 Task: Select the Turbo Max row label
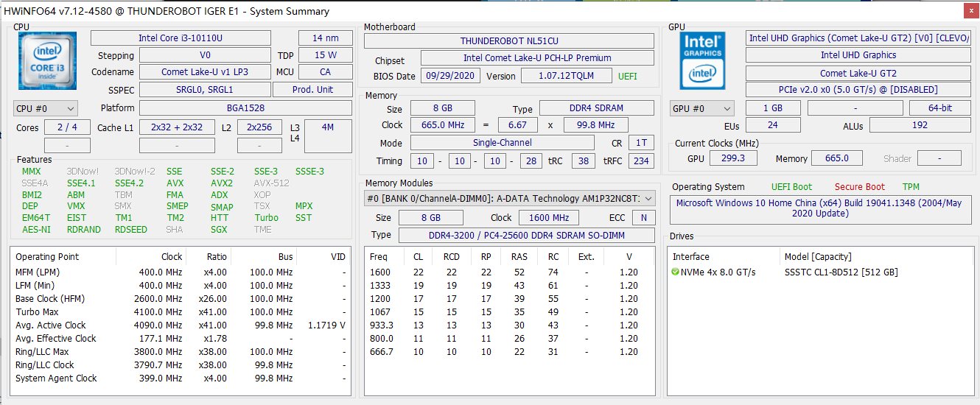tap(38, 312)
